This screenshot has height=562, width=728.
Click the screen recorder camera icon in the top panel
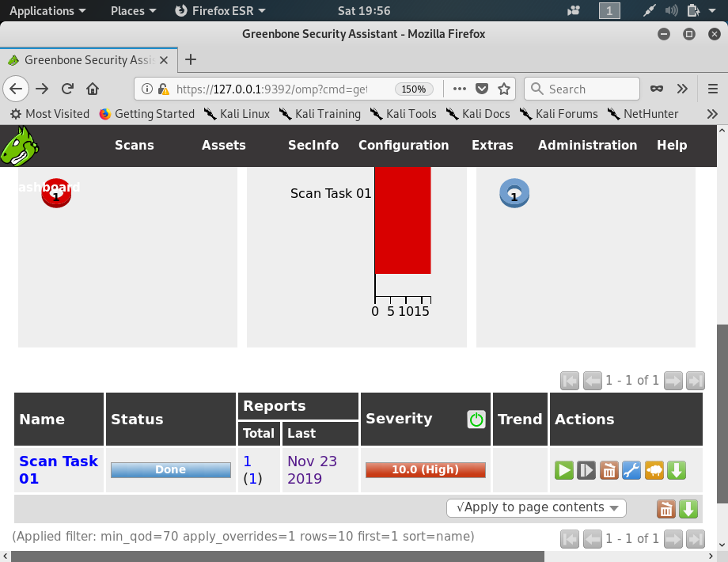coord(574,10)
